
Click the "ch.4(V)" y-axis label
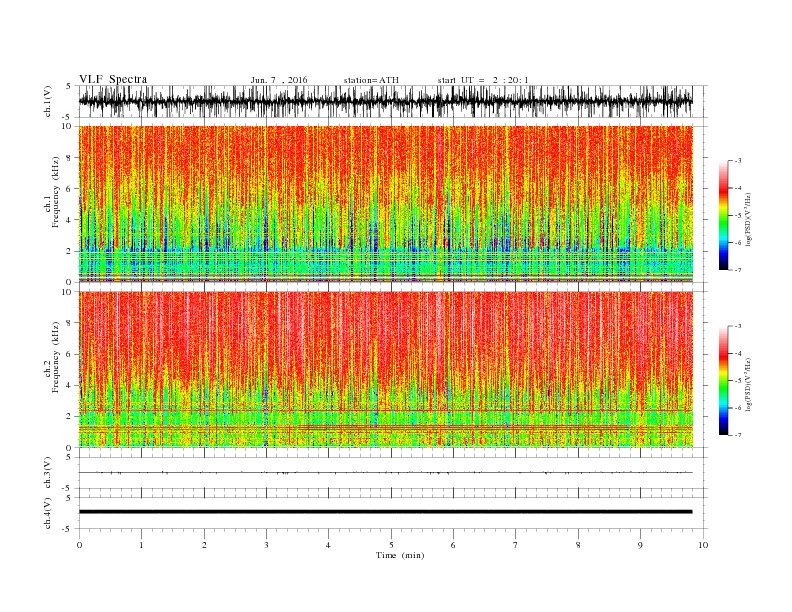pos(48,514)
